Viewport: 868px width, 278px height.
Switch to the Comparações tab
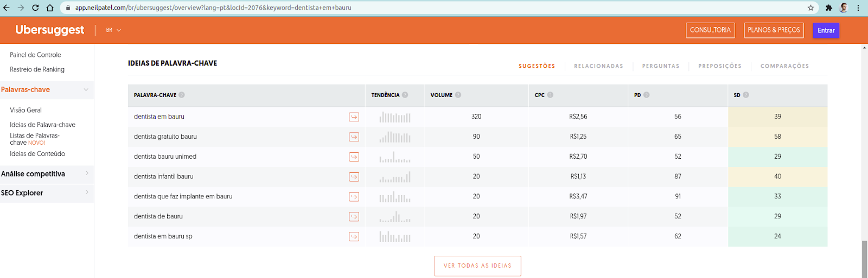784,66
